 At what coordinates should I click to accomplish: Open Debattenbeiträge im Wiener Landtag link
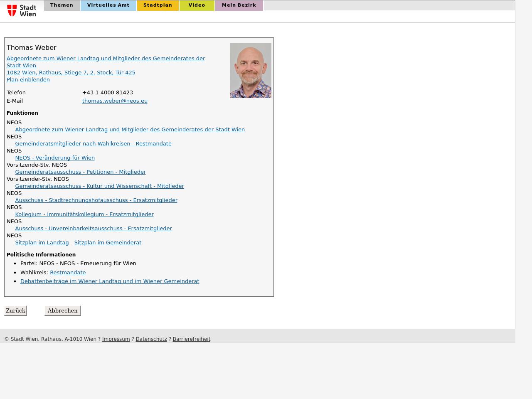(x=110, y=281)
